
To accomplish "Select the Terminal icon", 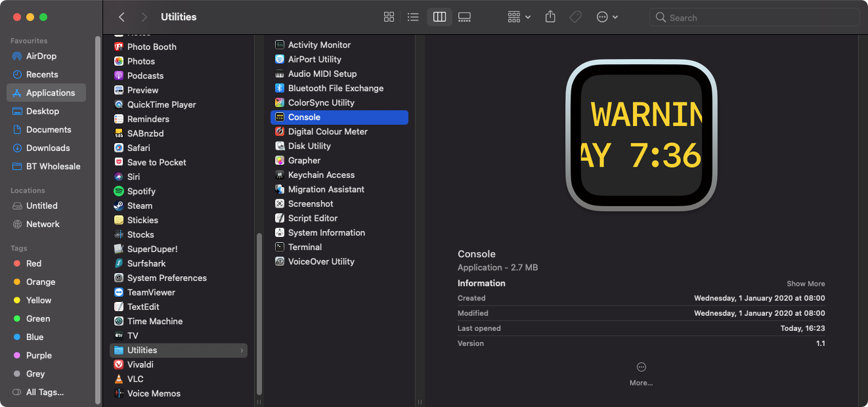I will tap(280, 247).
